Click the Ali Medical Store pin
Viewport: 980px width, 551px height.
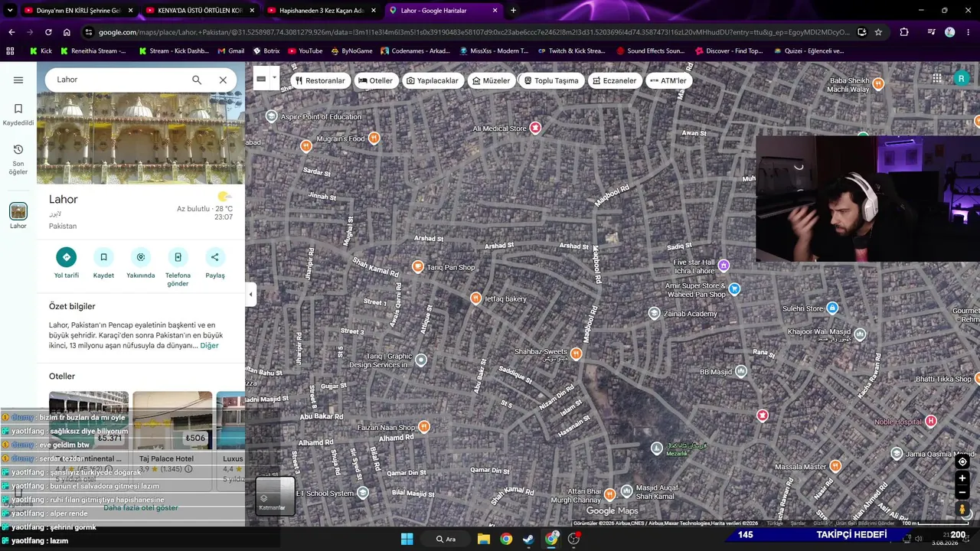[x=535, y=128]
